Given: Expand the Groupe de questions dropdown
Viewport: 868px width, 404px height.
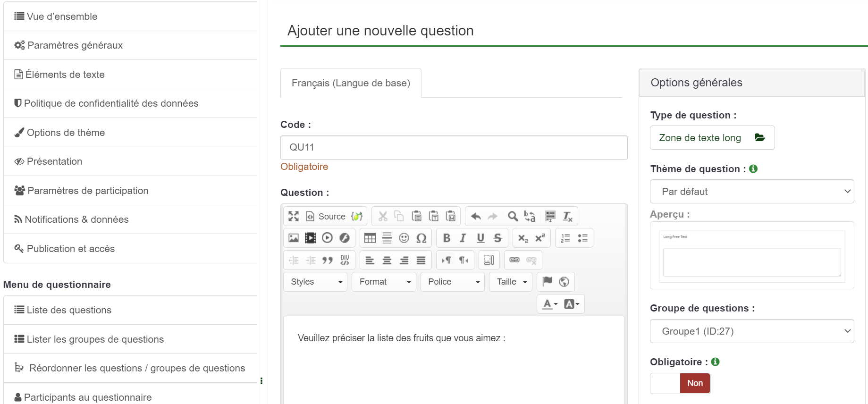Looking at the screenshot, I should tap(751, 331).
